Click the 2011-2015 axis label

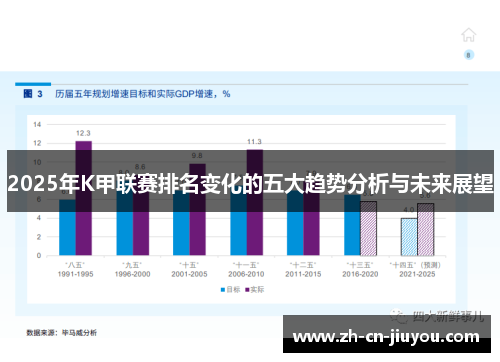click(x=303, y=274)
